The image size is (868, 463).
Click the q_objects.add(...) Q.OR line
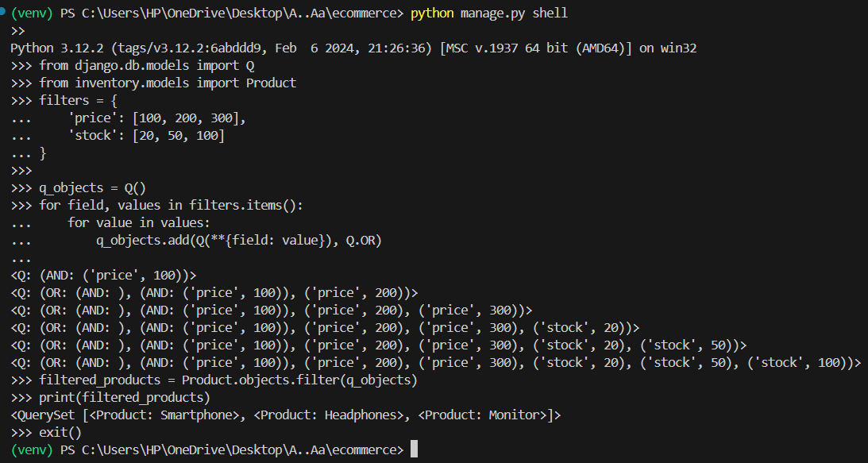239,241
